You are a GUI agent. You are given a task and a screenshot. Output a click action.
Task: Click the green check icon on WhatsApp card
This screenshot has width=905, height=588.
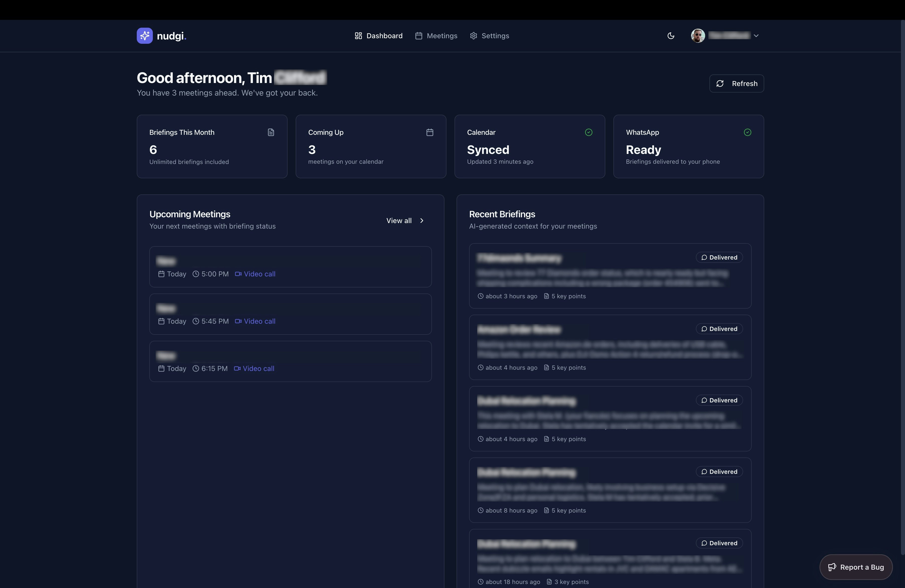click(747, 132)
